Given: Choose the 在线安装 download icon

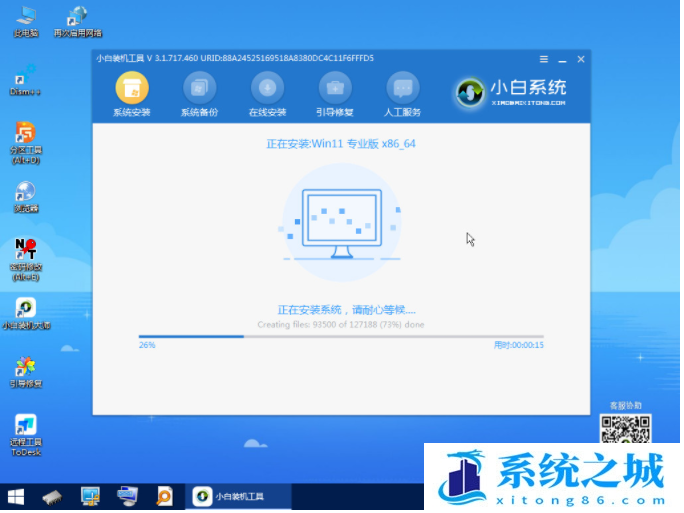Looking at the screenshot, I should [x=267, y=95].
